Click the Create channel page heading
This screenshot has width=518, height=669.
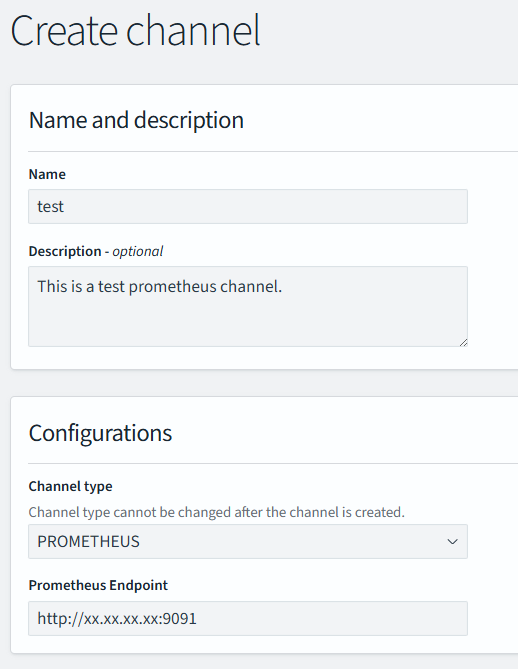[135, 31]
